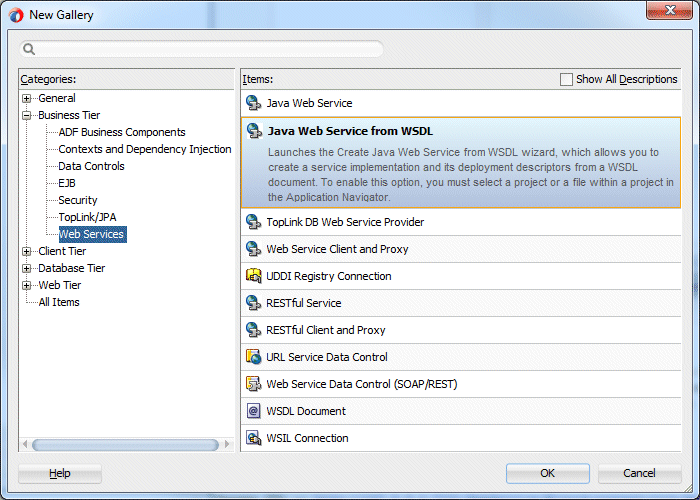Expand the General category node
Image resolution: width=700 pixels, height=500 pixels.
tap(27, 98)
